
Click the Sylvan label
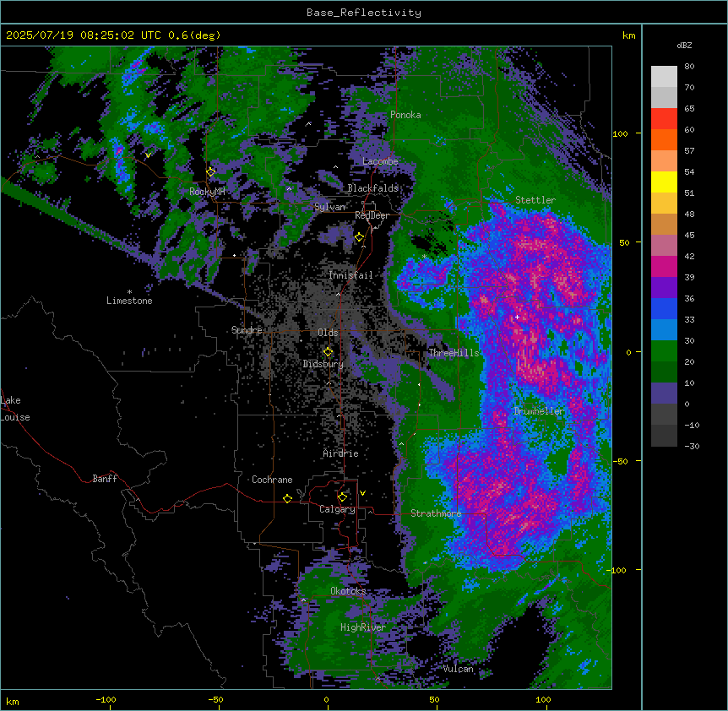point(329,207)
